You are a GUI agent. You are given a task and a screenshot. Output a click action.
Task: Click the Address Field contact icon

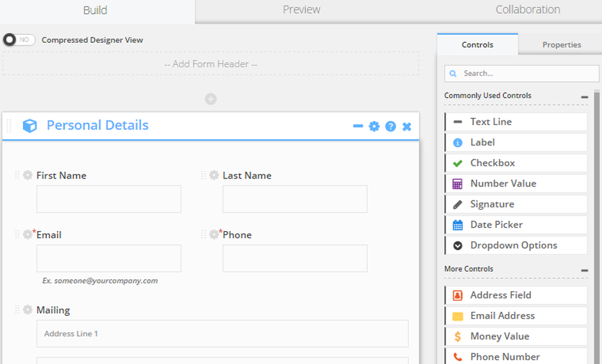pos(458,295)
